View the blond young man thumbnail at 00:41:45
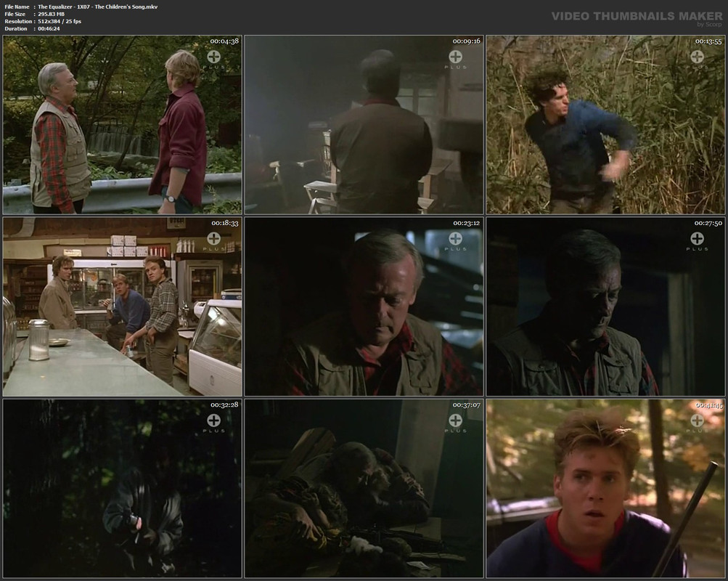 tap(606, 488)
